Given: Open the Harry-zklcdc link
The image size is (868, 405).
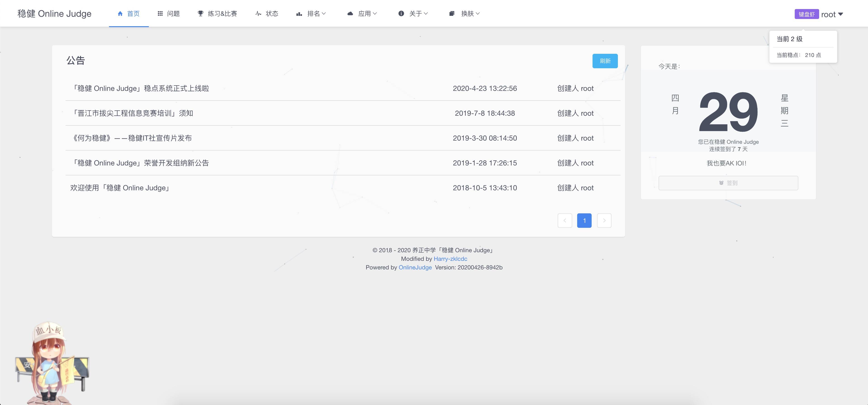Looking at the screenshot, I should [450, 259].
